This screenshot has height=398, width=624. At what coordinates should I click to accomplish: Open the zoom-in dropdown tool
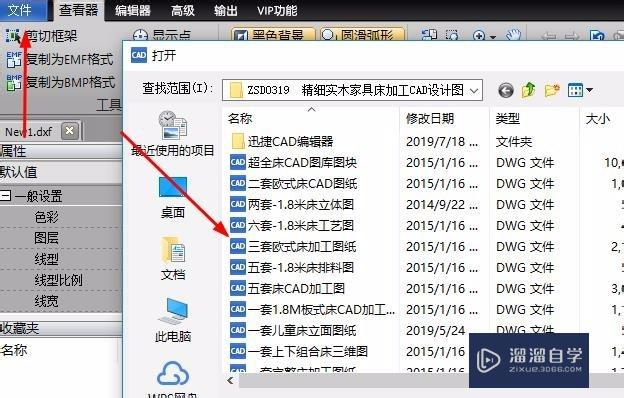pyautogui.click(x=484, y=36)
